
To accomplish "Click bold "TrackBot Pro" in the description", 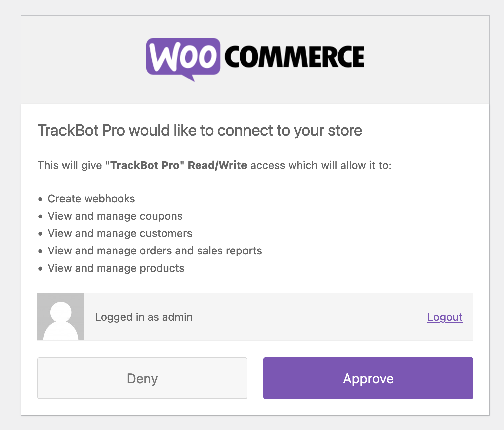I will 145,165.
